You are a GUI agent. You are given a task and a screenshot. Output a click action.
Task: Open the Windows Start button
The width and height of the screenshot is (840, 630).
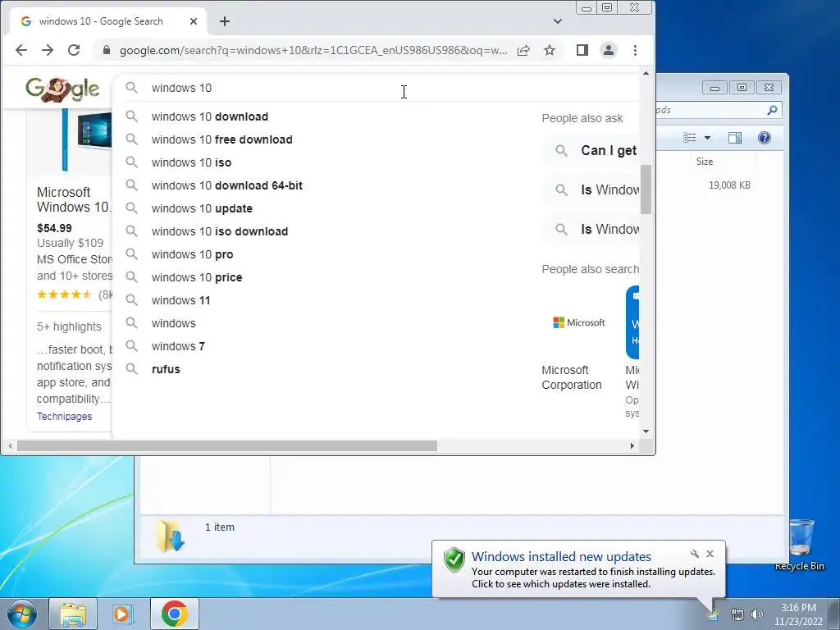click(x=21, y=614)
